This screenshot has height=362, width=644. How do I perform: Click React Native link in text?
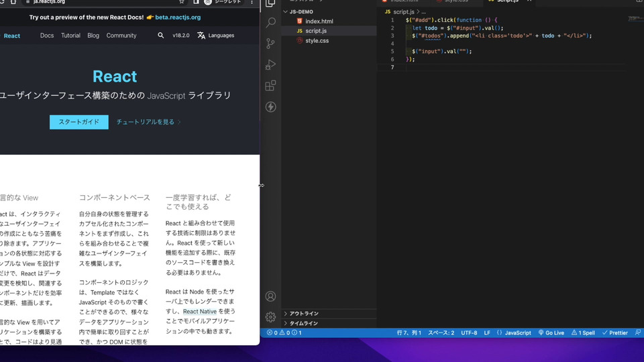(x=200, y=311)
